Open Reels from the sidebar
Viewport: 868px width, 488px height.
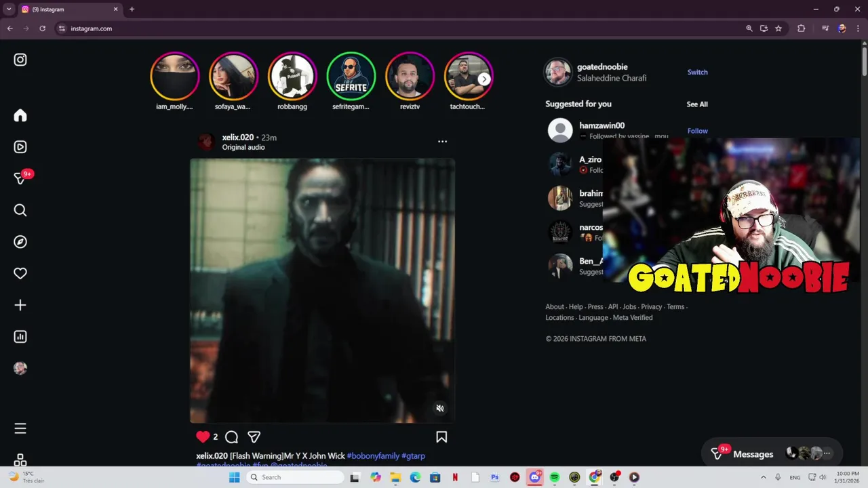pyautogui.click(x=20, y=147)
